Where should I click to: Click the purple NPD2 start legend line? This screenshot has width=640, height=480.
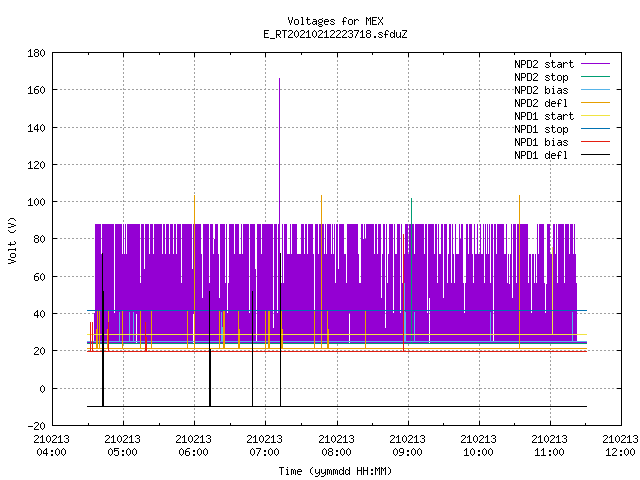coord(595,64)
